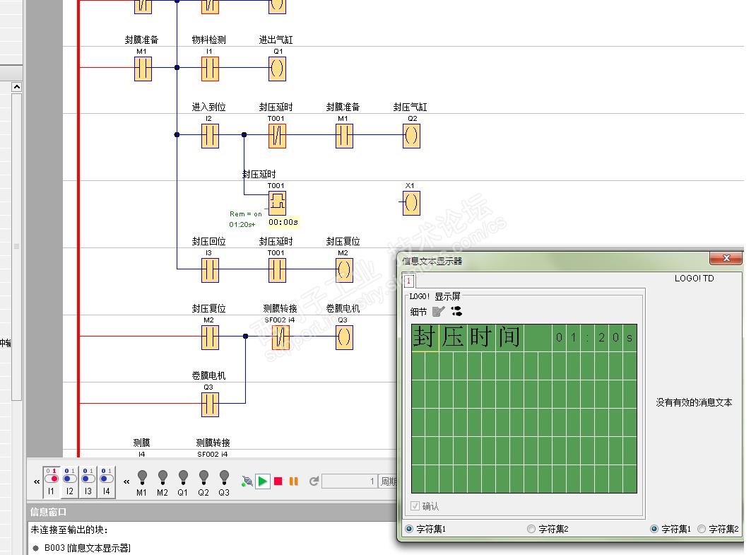Select 字符集2 radio for LOGO! TD
This screenshot has height=555, width=756.
(702, 529)
